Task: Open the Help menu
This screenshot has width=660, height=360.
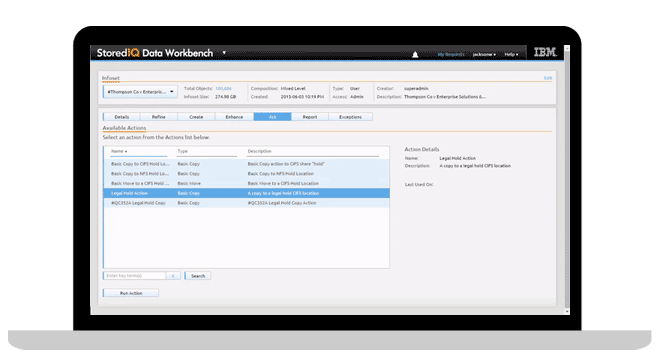Action: tap(511, 54)
